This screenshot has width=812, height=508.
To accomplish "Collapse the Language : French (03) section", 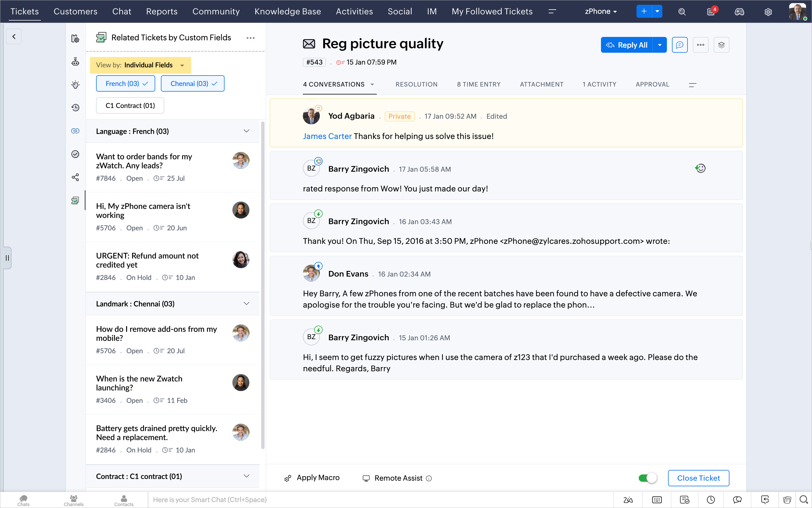I will 247,131.
